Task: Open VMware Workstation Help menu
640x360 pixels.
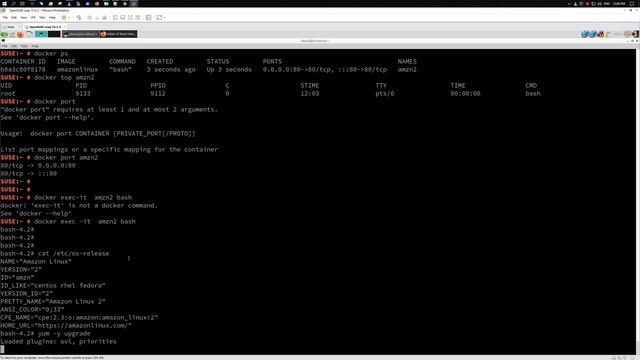Action: [x=52, y=18]
